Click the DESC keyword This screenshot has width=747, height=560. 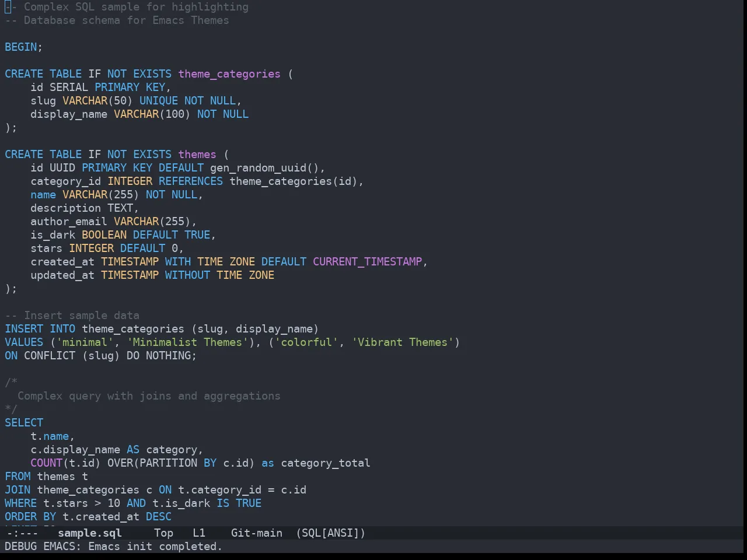tap(159, 517)
